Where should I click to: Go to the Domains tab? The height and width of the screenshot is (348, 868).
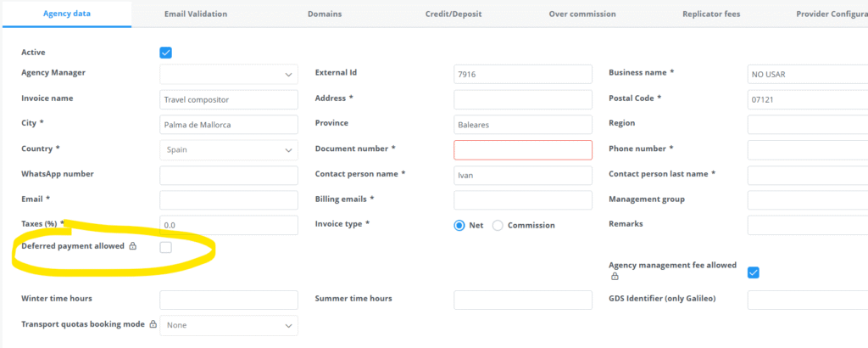[x=326, y=14]
